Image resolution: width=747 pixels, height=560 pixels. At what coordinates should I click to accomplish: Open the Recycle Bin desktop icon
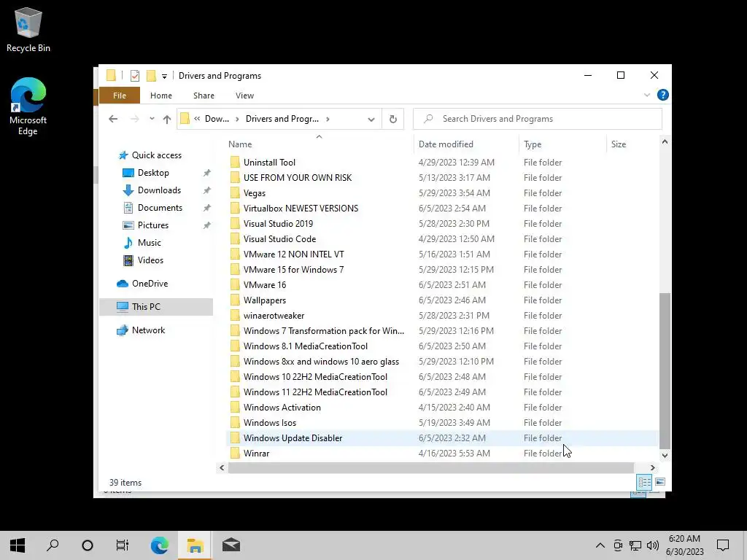click(28, 29)
